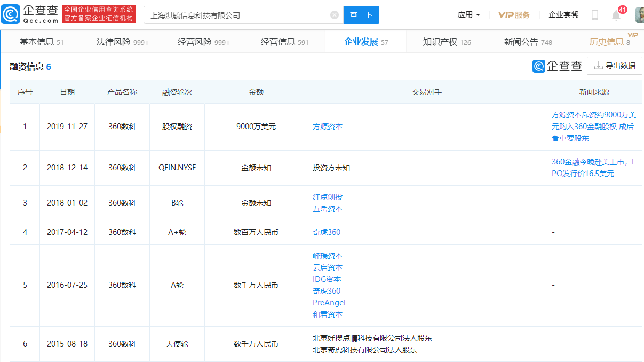Click the 融资信息 section heading
This screenshot has height=362, width=644.
click(x=30, y=67)
